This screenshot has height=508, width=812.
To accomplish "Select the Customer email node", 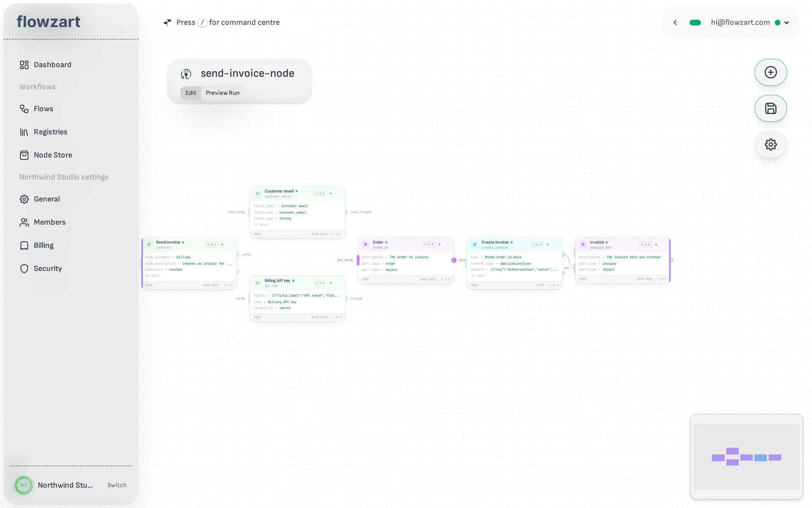I will click(297, 212).
